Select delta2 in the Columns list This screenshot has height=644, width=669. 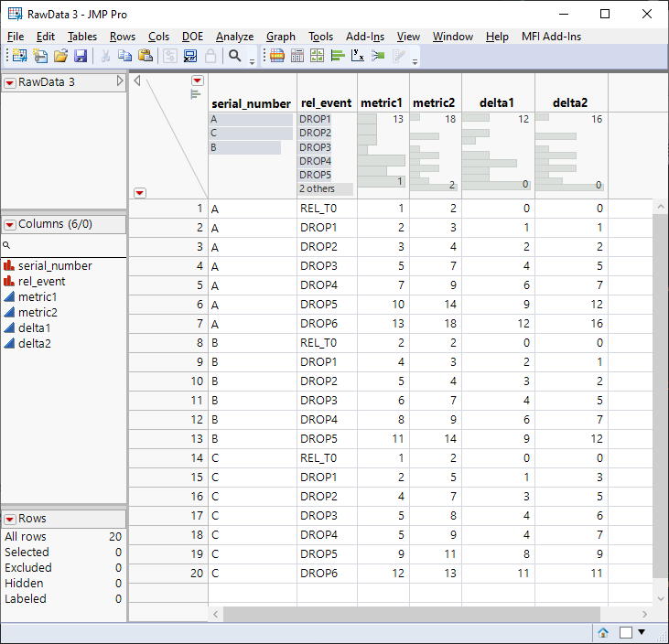click(34, 343)
